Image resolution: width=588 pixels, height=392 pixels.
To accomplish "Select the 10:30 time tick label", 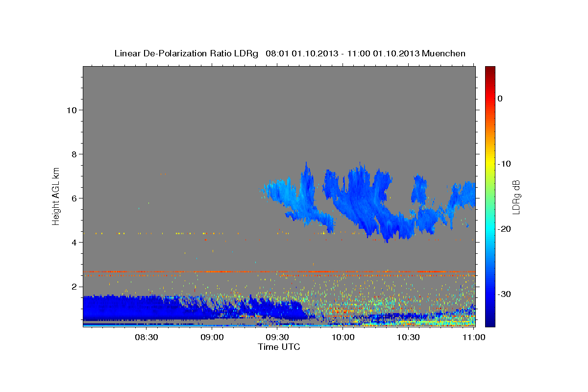I will pyautogui.click(x=408, y=337).
